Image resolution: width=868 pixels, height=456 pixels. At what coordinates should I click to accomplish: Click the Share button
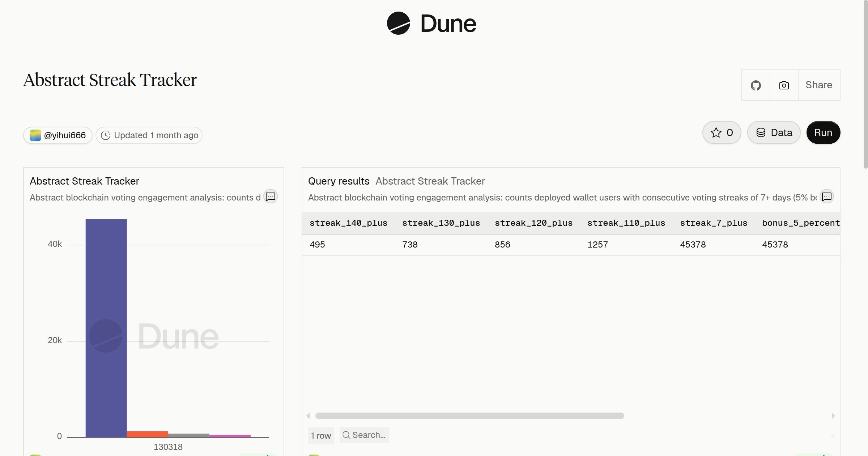[x=819, y=85]
